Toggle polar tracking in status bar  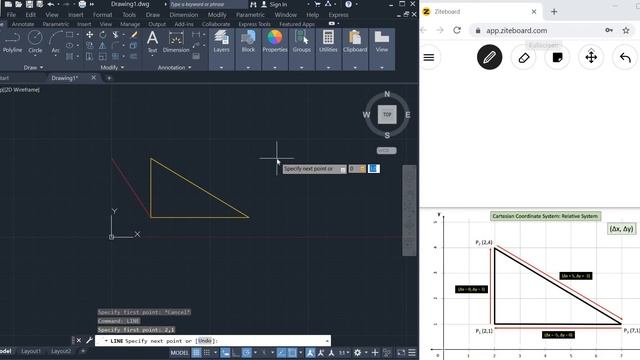(247, 353)
